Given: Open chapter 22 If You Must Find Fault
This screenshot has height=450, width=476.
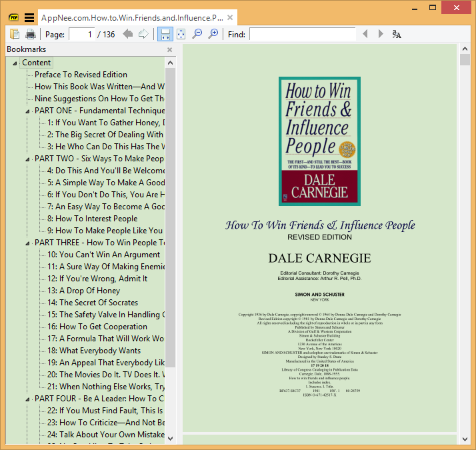Looking at the screenshot, I should [x=105, y=410].
